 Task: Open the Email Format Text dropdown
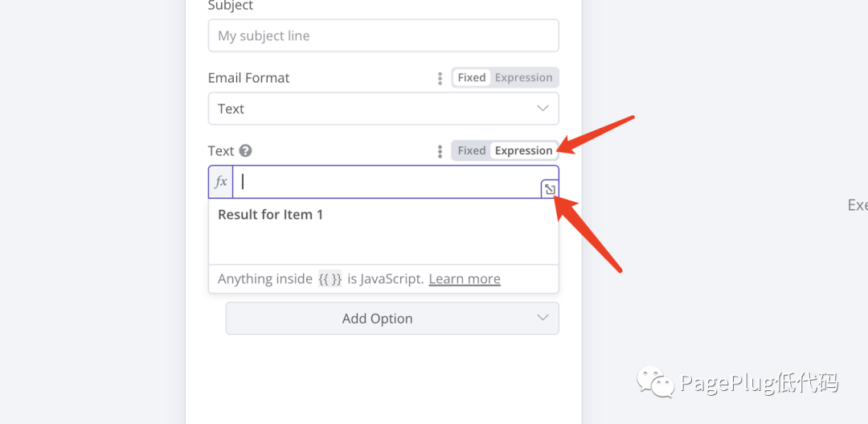[370, 109]
